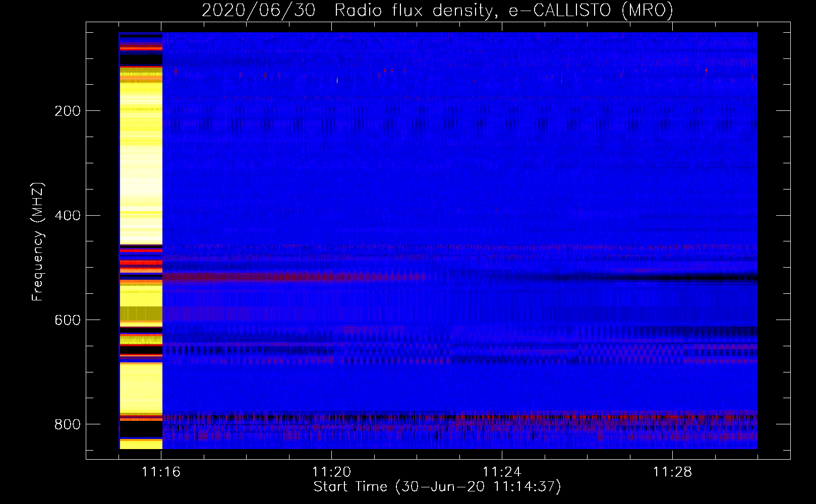Click the 'Frequency (MHZ)' axis label
This screenshot has height=504, width=816.
click(38, 241)
